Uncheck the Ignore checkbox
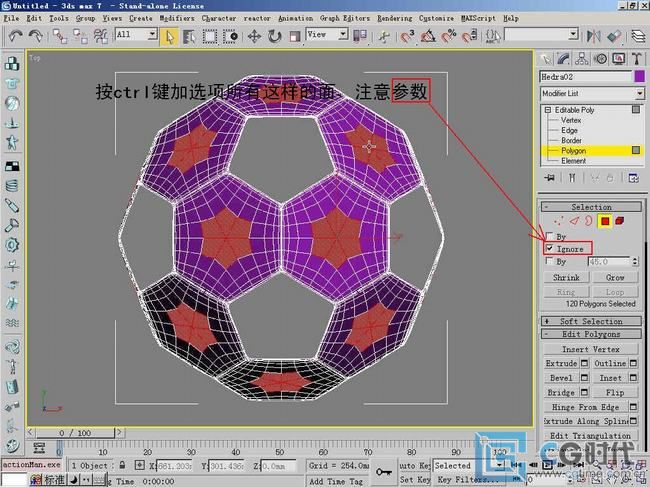This screenshot has width=650, height=487. coord(550,248)
